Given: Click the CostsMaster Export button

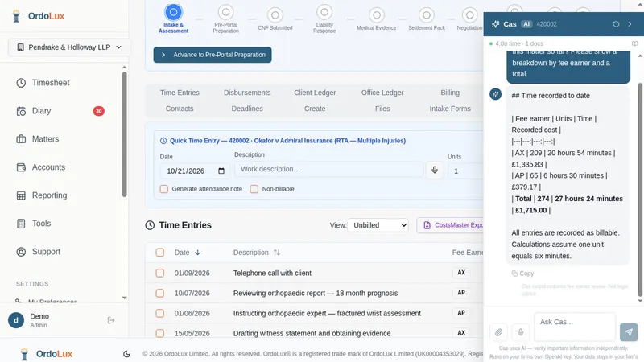Looking at the screenshot, I should (450, 225).
